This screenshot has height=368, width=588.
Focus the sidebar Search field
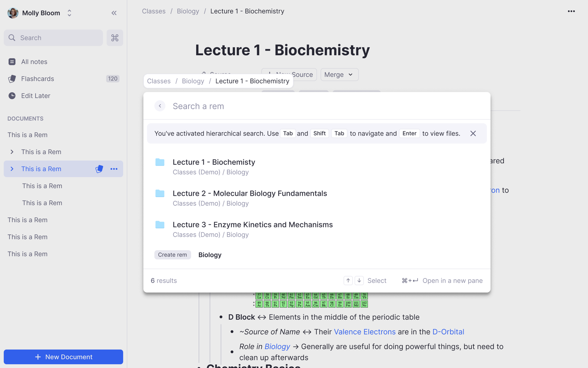click(53, 38)
